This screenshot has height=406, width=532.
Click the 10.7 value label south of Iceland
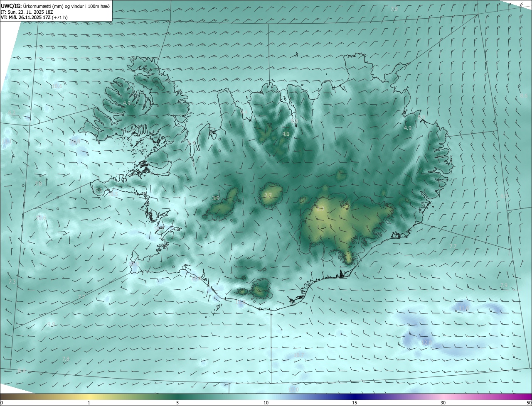tap(299, 355)
